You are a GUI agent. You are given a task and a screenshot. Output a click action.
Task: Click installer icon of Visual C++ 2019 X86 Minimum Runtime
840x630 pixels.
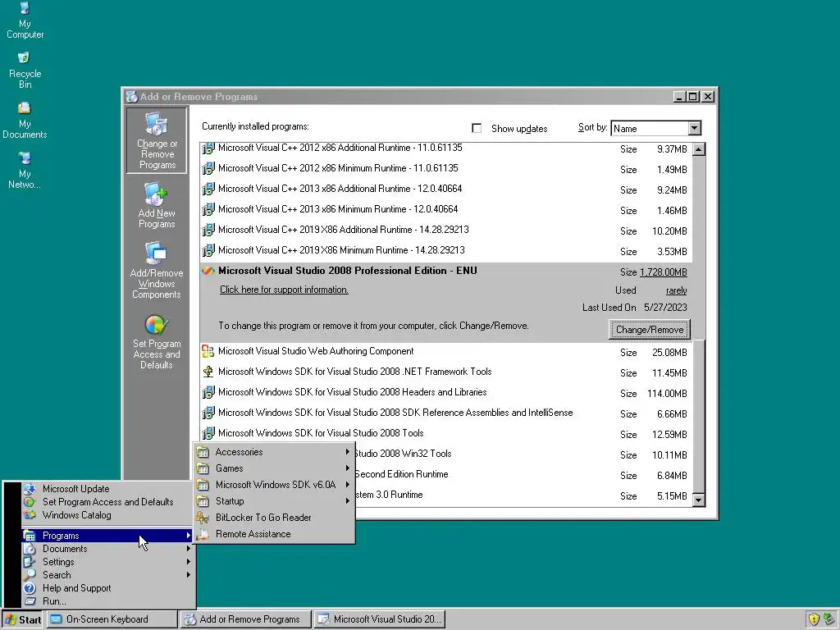coord(208,251)
